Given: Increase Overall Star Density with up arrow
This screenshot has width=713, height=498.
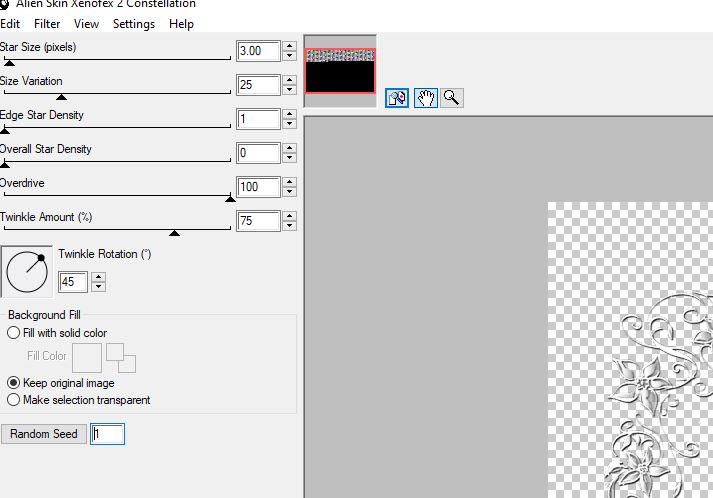Looking at the screenshot, I should click(x=289, y=148).
